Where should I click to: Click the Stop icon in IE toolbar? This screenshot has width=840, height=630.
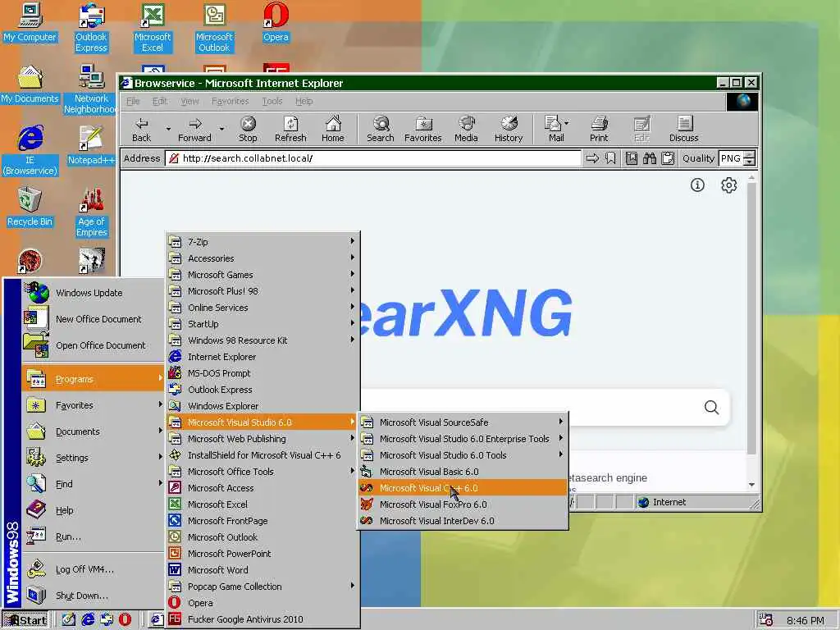pos(248,130)
